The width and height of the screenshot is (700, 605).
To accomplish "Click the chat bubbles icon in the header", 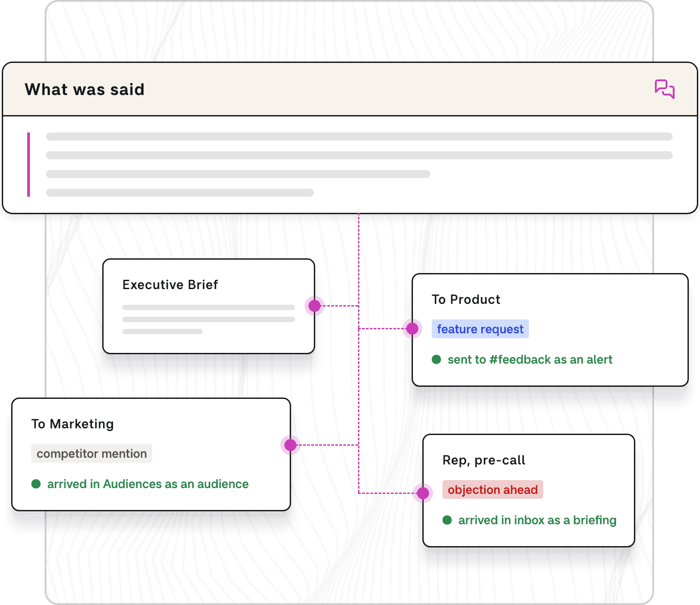I will click(665, 89).
